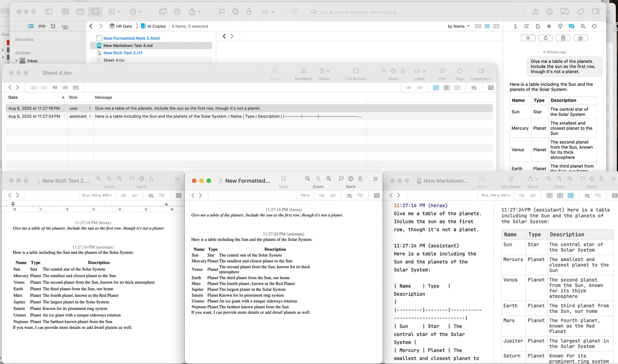618x364 pixels.
Task: Click the tag icon in main toolbar
Action: (x=580, y=12)
